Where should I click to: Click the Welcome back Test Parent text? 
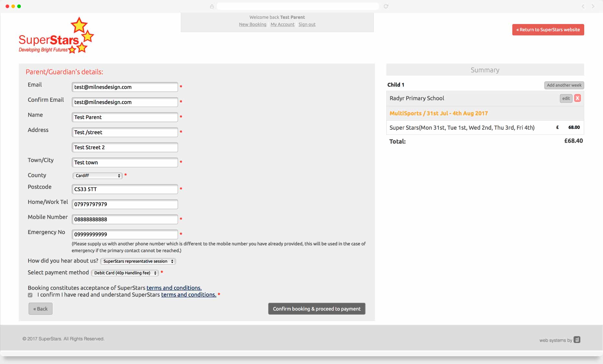(277, 17)
